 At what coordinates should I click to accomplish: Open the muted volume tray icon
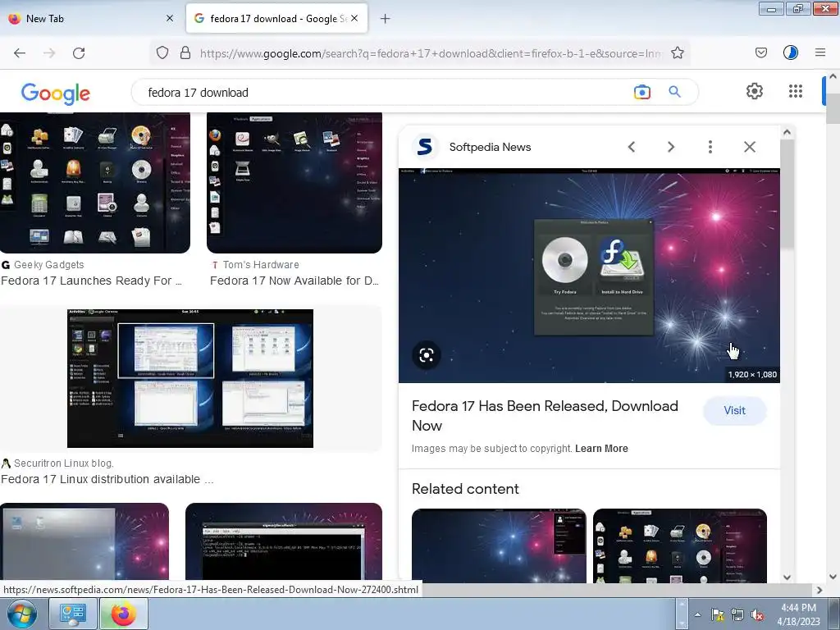tap(757, 615)
